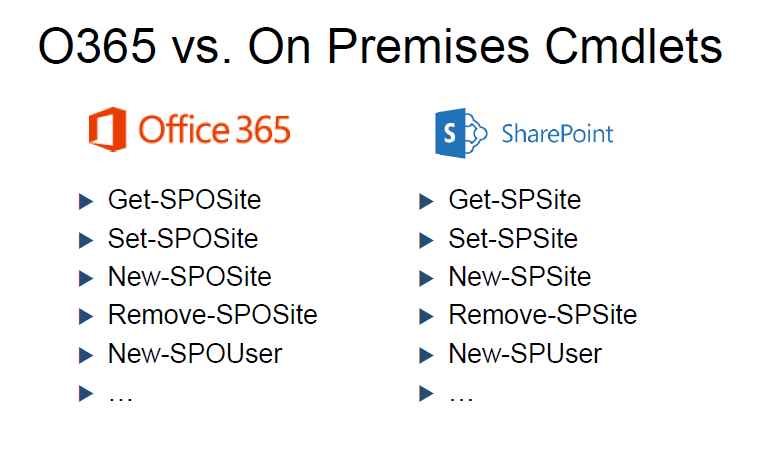Viewport: 762px width, 449px height.
Task: Click the arrow bullet beside Set-SPOSite
Action: 86,240
